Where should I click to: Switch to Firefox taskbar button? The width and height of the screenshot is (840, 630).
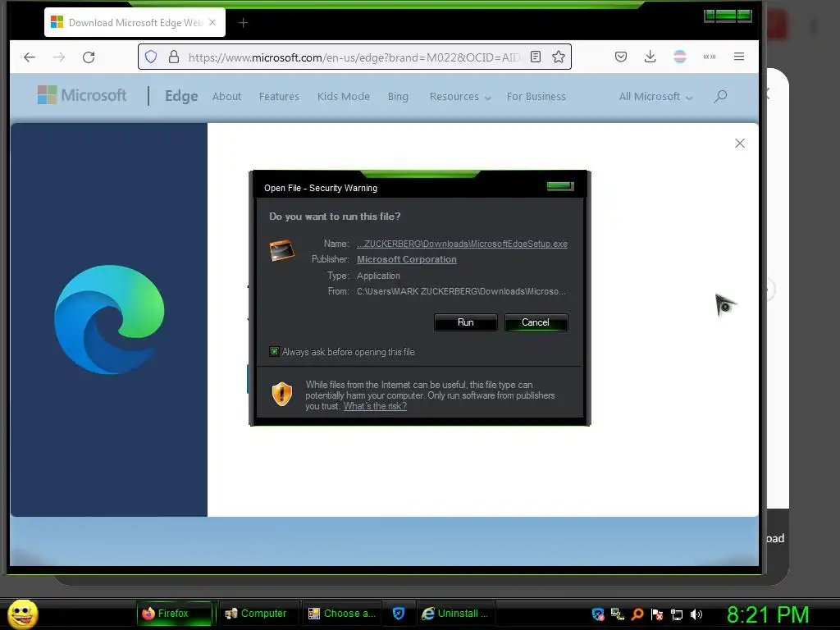176,614
